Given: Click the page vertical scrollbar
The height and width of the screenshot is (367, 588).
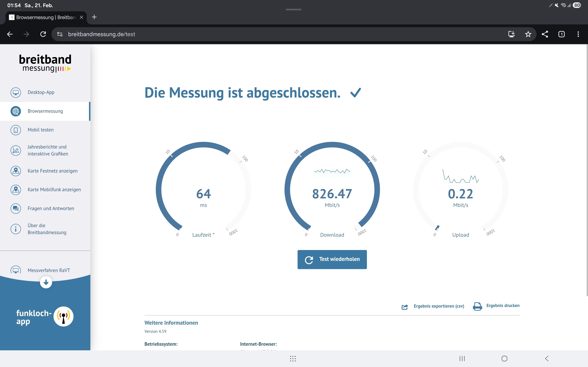Looking at the screenshot, I should coord(587,170).
